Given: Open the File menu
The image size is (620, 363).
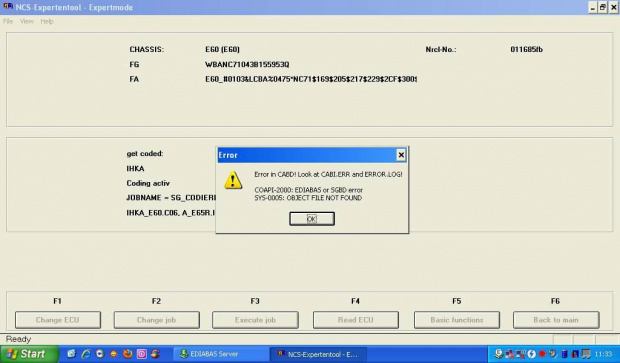Looking at the screenshot, I should pos(8,21).
